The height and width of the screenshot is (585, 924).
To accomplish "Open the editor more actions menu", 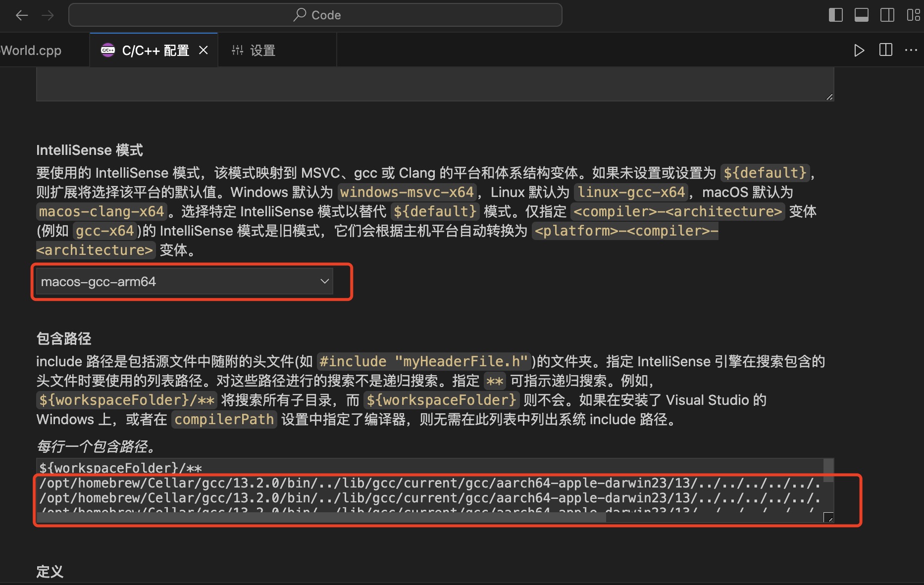I will tap(911, 50).
